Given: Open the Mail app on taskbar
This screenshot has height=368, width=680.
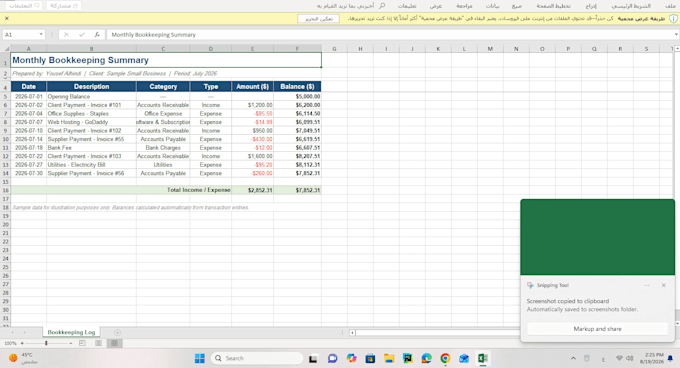Looking at the screenshot, I should [464, 358].
